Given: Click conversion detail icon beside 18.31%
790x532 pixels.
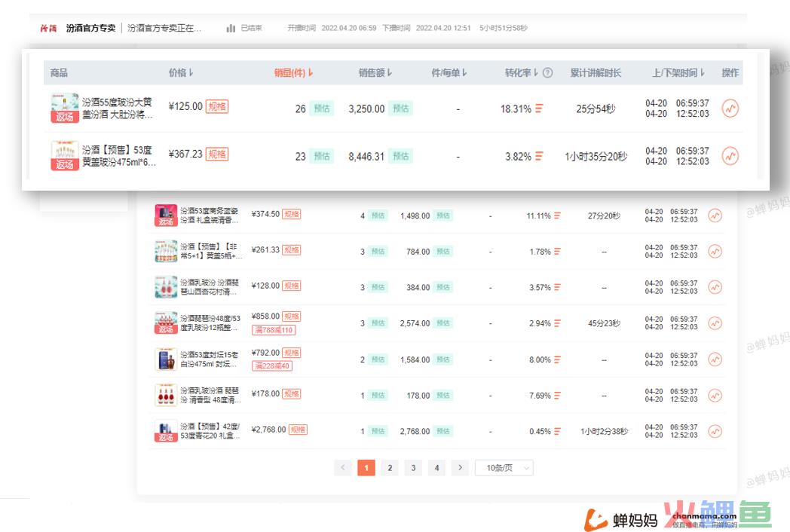Looking at the screenshot, I should [539, 109].
